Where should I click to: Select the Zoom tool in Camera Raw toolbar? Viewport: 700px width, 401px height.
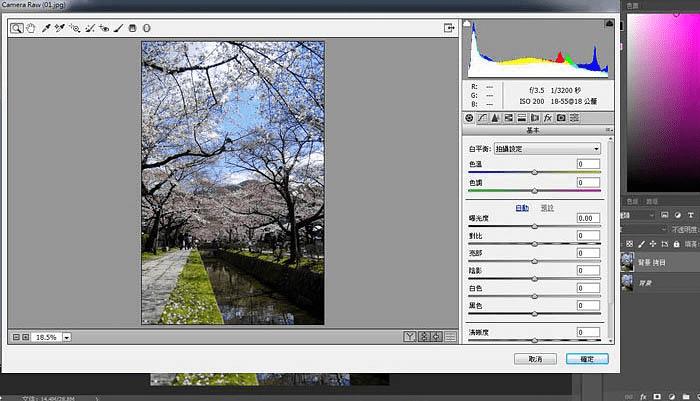pyautogui.click(x=17, y=28)
